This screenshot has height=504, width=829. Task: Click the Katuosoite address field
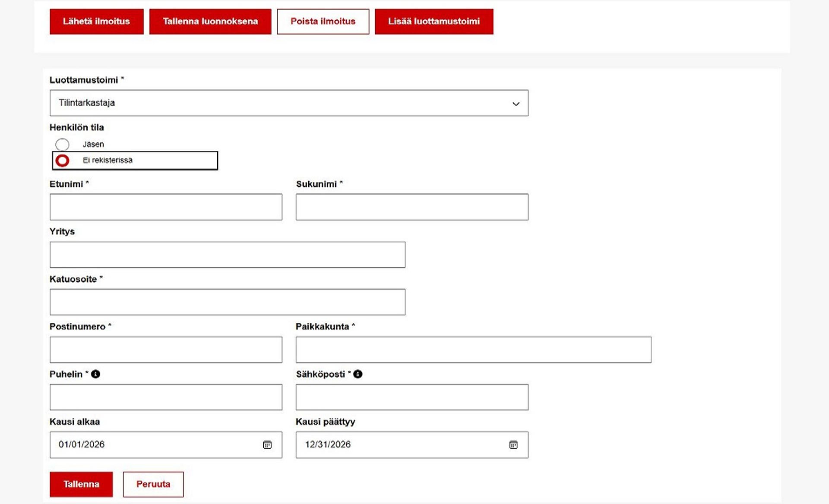point(227,302)
